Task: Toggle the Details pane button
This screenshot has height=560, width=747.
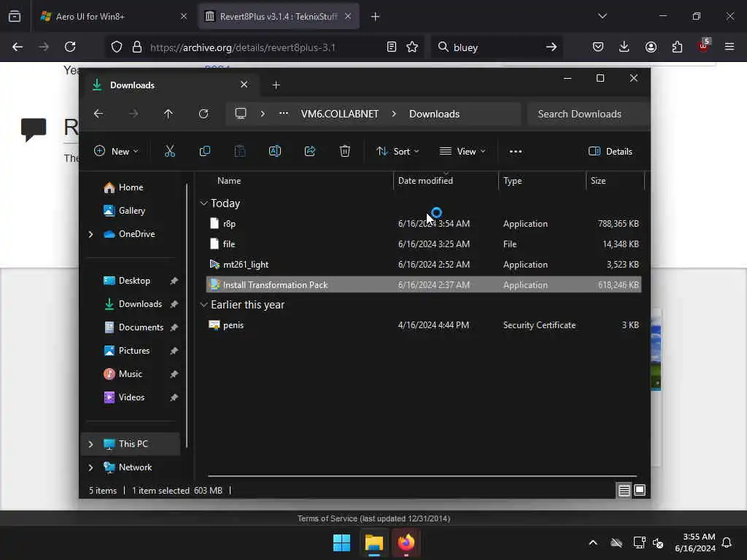Action: (611, 152)
